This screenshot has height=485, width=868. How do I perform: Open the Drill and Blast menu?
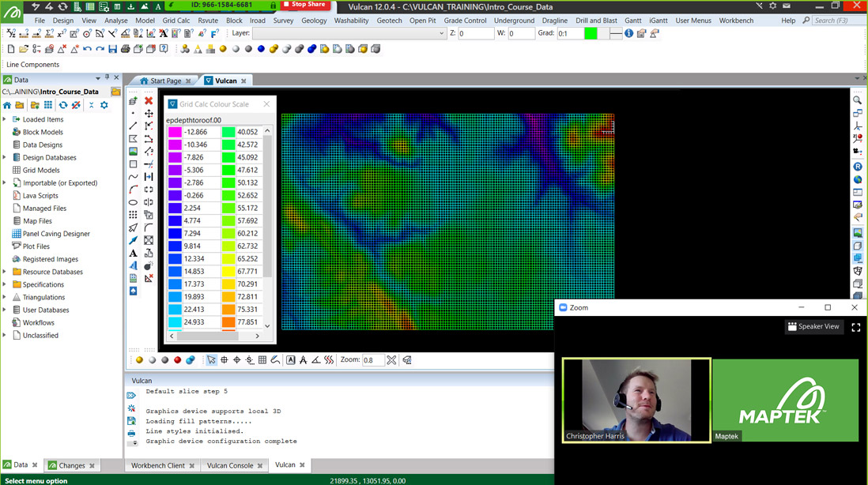[596, 21]
